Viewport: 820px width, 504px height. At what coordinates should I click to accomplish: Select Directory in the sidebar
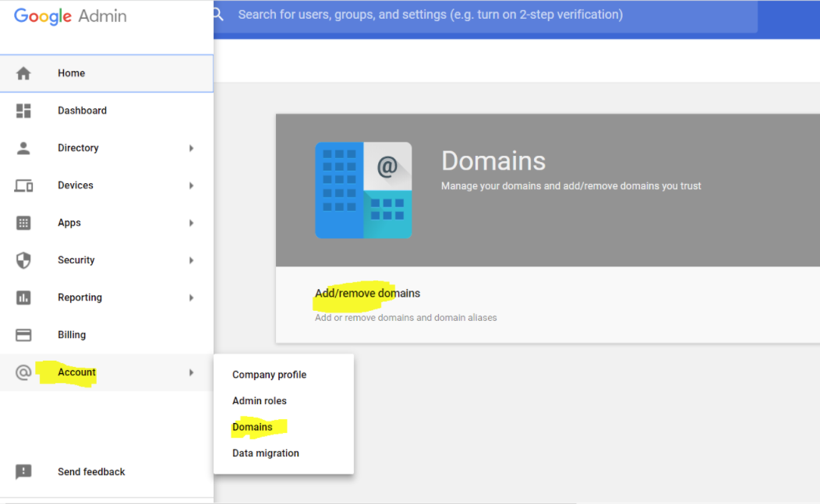click(107, 148)
